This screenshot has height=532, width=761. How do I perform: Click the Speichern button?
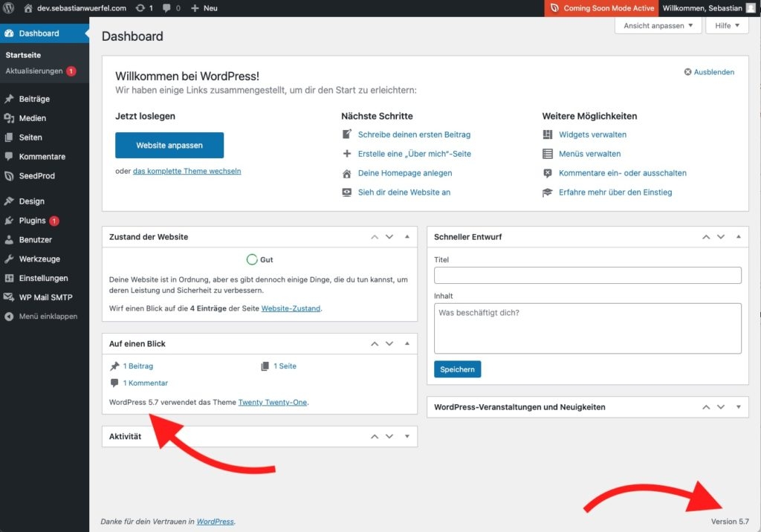(457, 369)
